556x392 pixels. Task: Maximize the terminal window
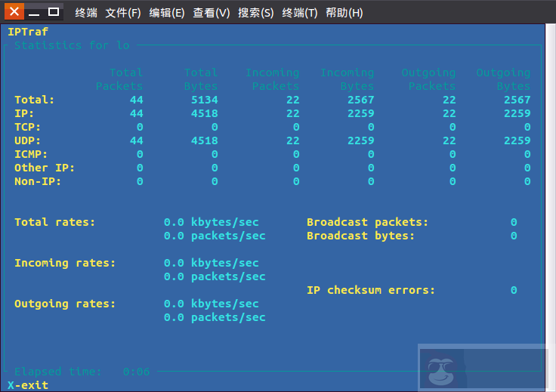54,11
